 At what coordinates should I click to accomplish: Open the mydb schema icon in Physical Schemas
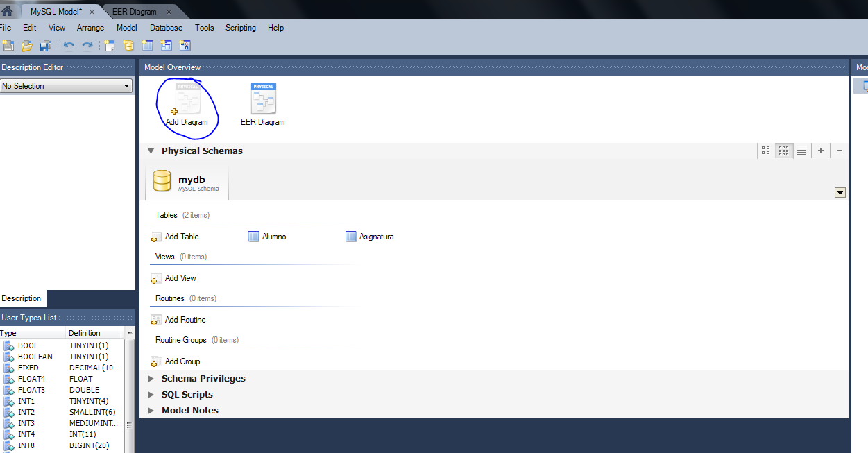[x=162, y=180]
